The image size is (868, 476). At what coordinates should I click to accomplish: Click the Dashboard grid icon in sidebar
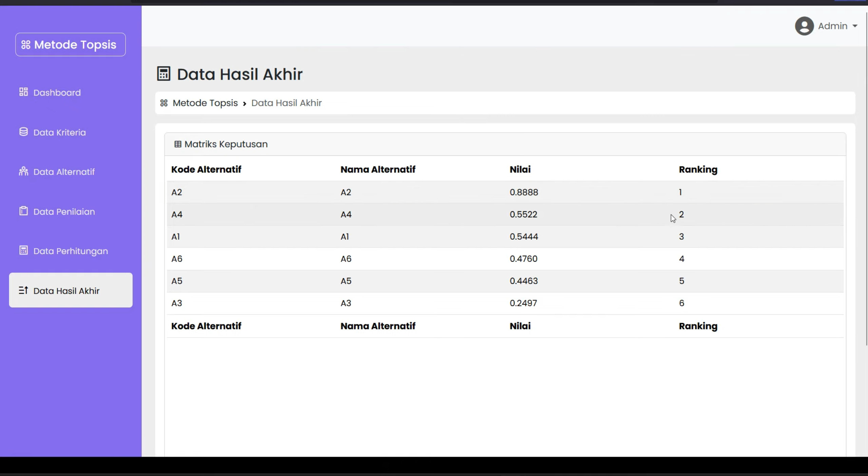click(x=23, y=92)
